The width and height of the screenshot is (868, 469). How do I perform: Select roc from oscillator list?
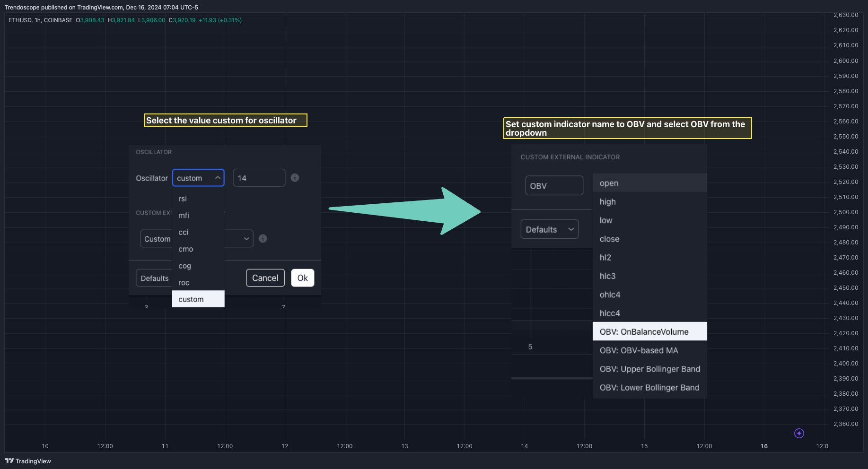pos(198,283)
